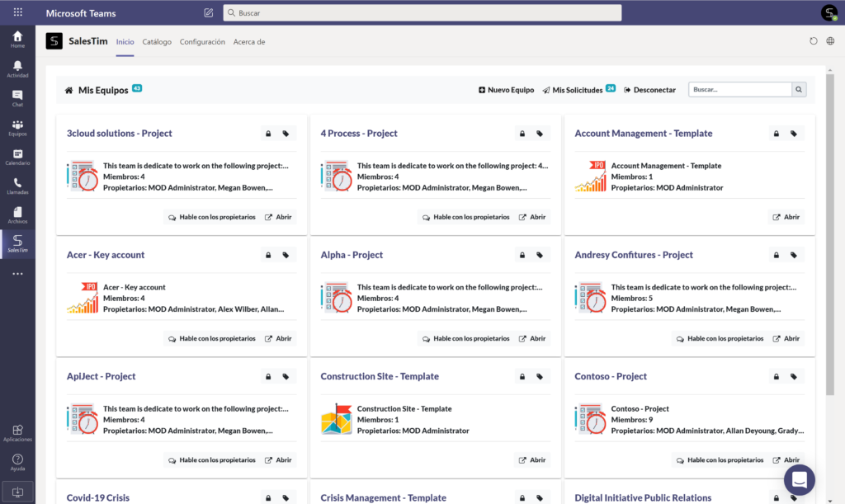Click Hable con los propietarios on Andresy Confitures - Project
This screenshot has height=504, width=845.
[720, 339]
